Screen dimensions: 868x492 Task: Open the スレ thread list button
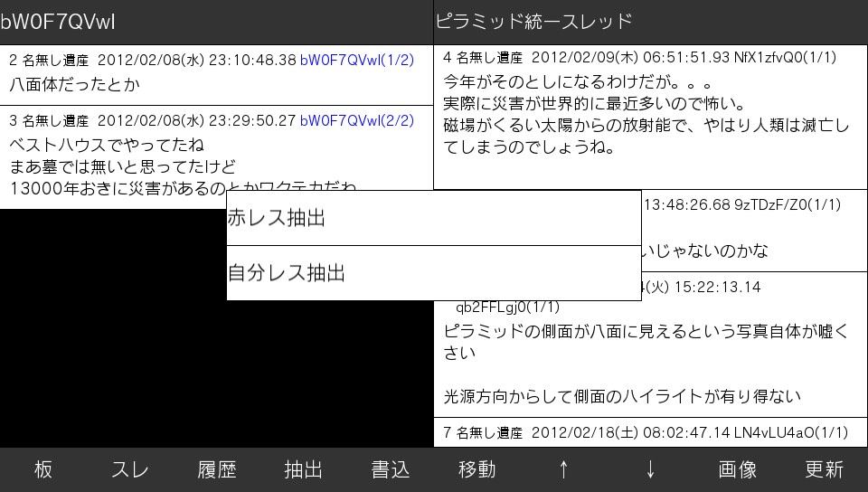click(130, 469)
